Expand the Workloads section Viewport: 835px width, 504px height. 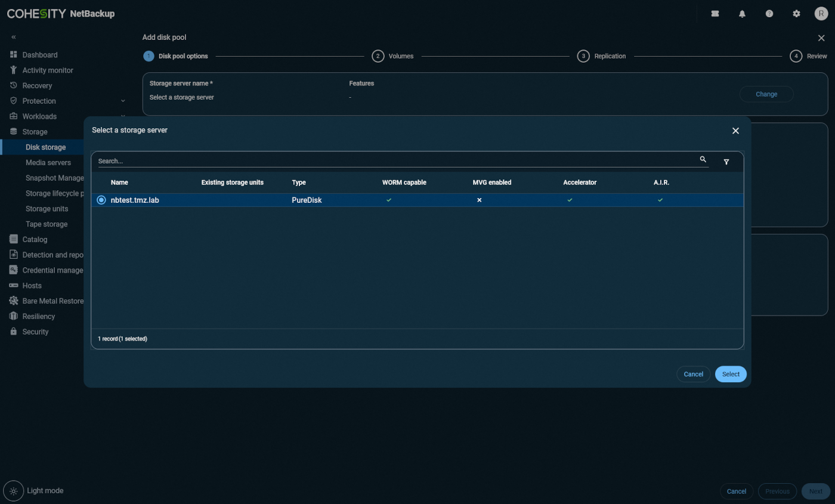39,116
